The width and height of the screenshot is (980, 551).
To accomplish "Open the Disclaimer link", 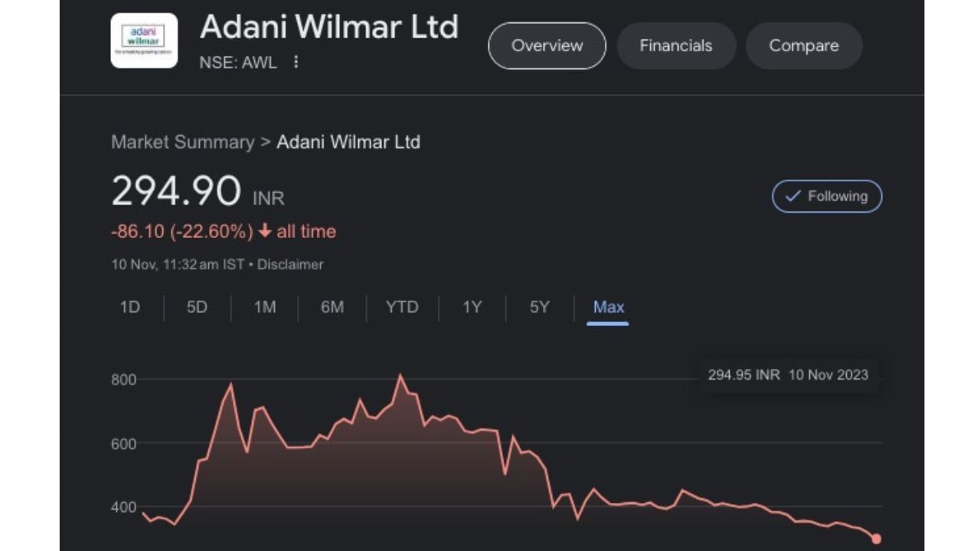I will [290, 265].
